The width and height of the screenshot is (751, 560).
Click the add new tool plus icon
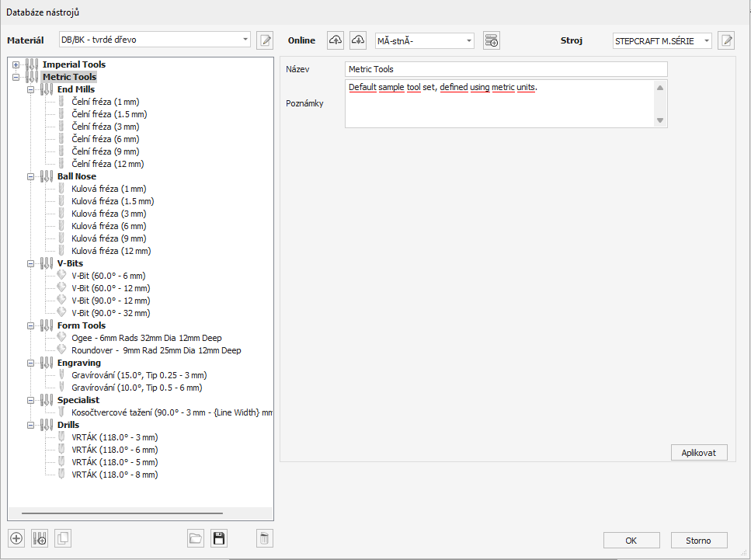point(17,538)
